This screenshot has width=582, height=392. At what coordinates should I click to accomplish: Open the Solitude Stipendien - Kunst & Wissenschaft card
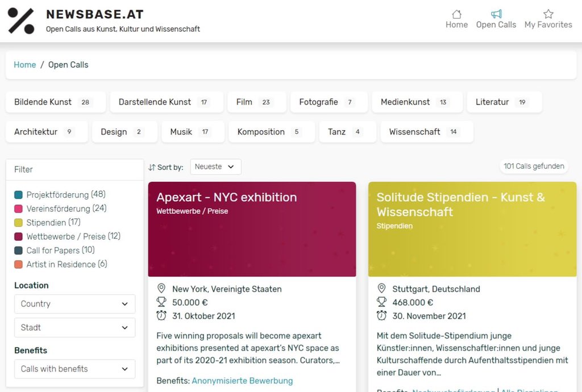460,205
